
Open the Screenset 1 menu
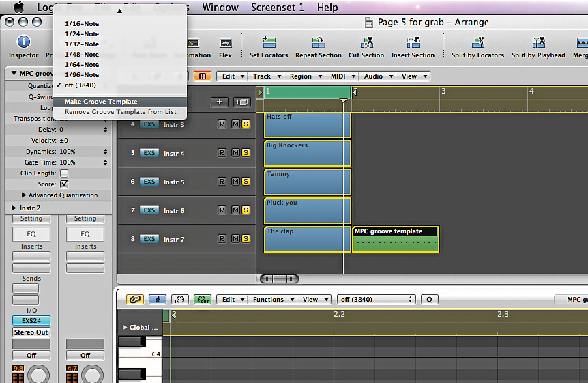(277, 7)
